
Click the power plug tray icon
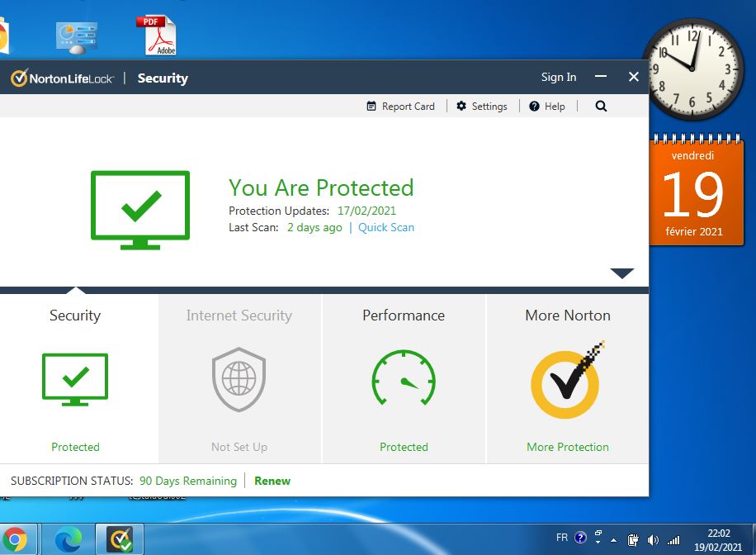pos(633,540)
